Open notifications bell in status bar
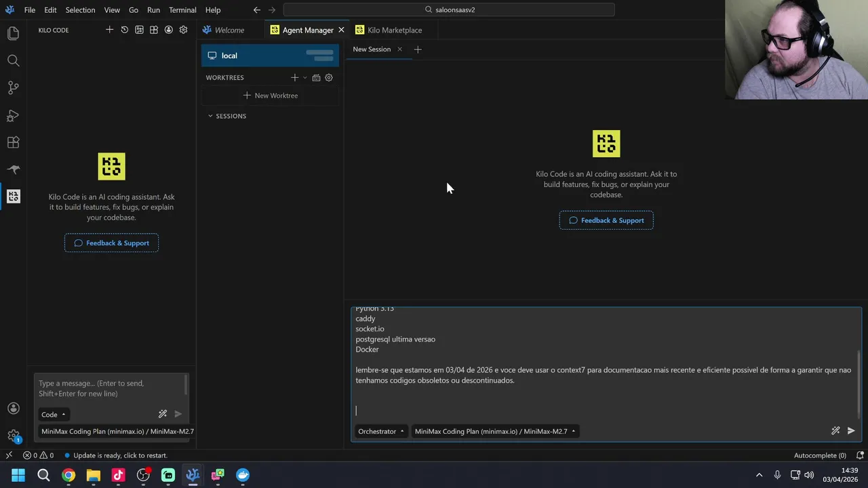 pos(860,455)
